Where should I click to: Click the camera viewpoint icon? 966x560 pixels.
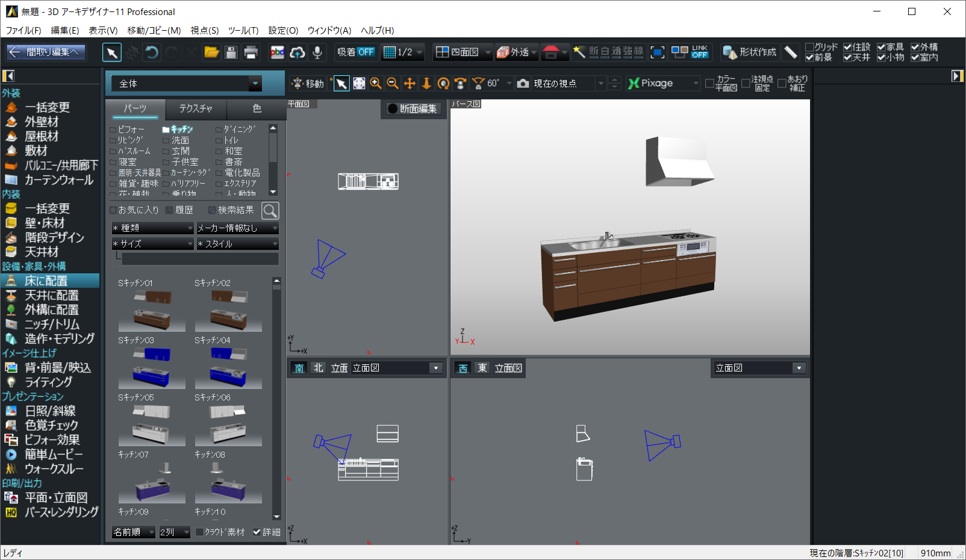(523, 84)
